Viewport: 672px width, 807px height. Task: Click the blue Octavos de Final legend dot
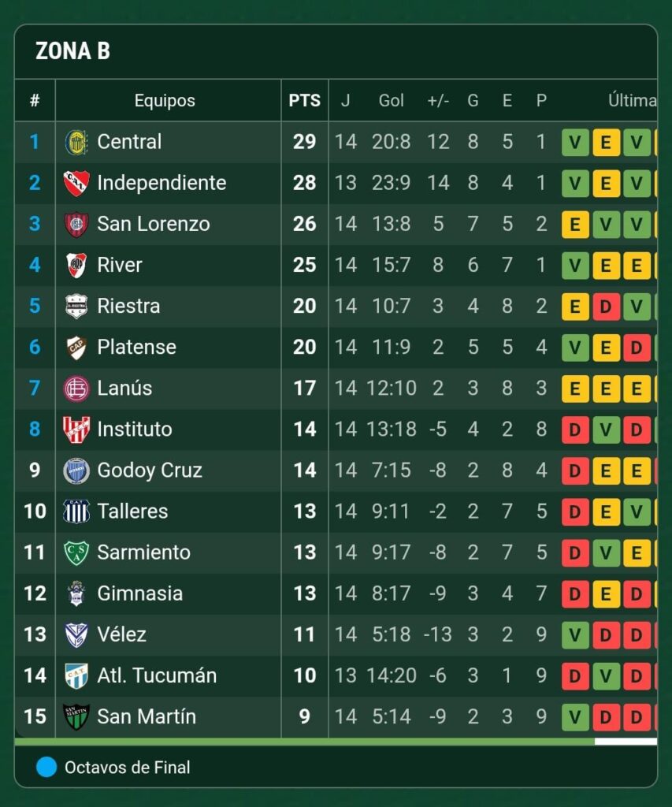pyautogui.click(x=46, y=767)
